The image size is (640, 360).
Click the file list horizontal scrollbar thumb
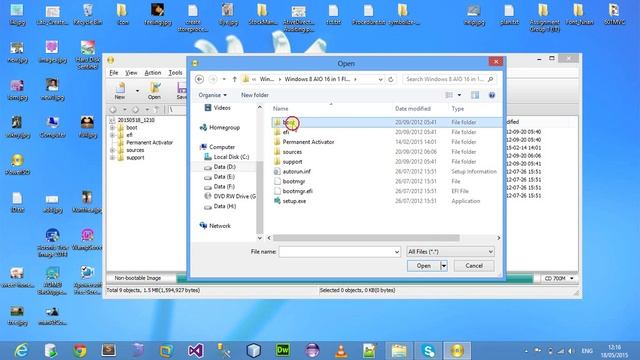(366, 238)
